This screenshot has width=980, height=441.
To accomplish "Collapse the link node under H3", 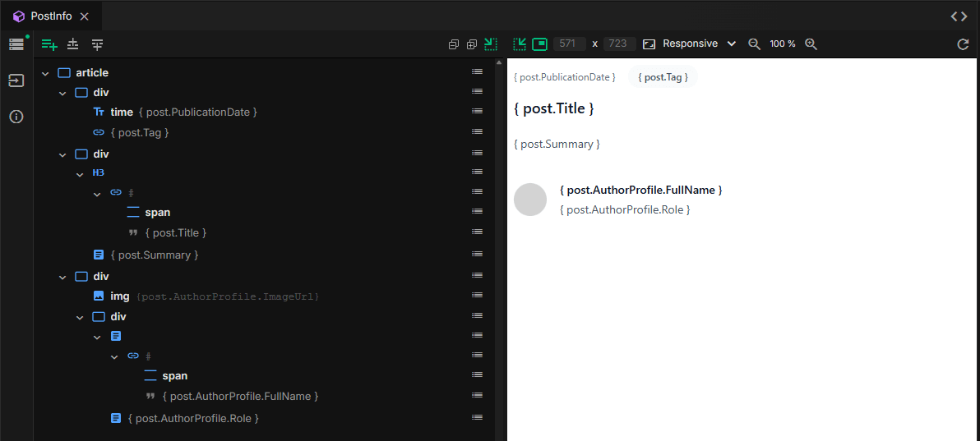I will pos(97,194).
